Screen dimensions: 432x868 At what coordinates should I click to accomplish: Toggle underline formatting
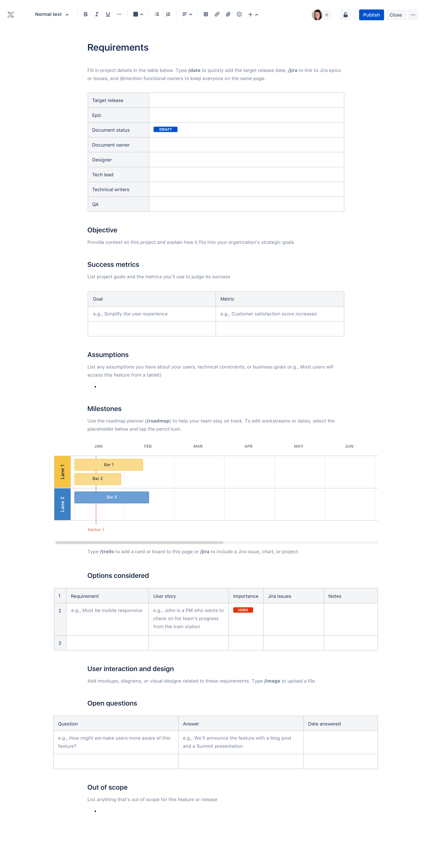[x=108, y=14]
